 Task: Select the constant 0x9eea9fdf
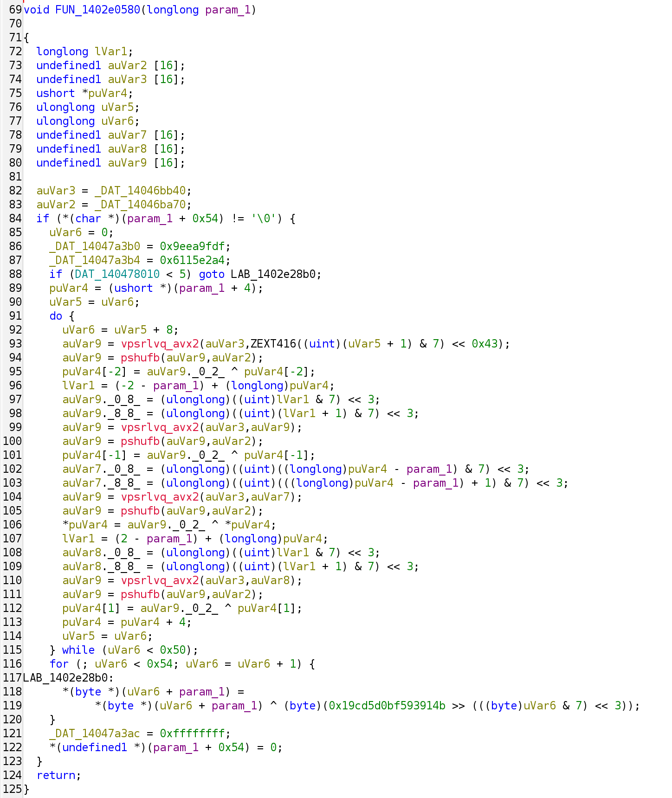192,246
